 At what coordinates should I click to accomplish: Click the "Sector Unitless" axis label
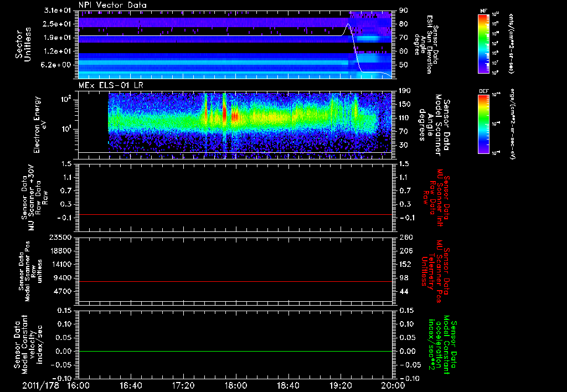tap(23, 44)
